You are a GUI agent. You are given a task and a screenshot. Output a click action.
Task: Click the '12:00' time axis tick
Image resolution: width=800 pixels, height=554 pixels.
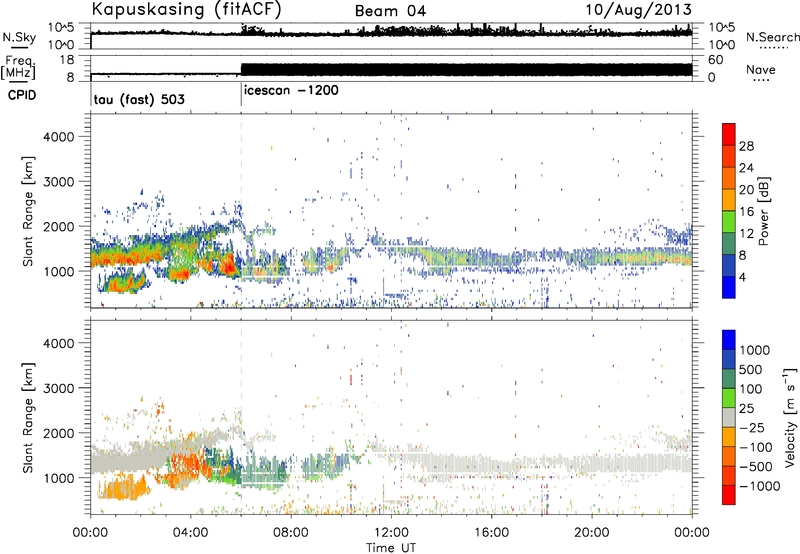tap(391, 533)
